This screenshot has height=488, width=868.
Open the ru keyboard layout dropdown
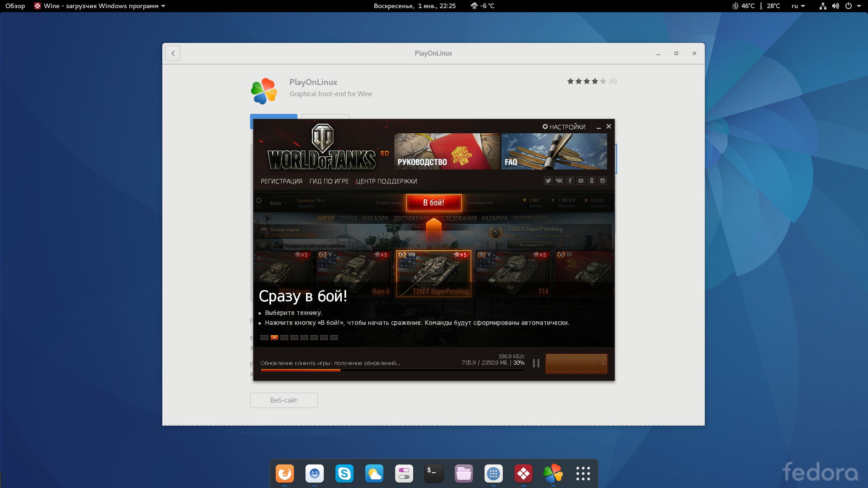[x=798, y=6]
